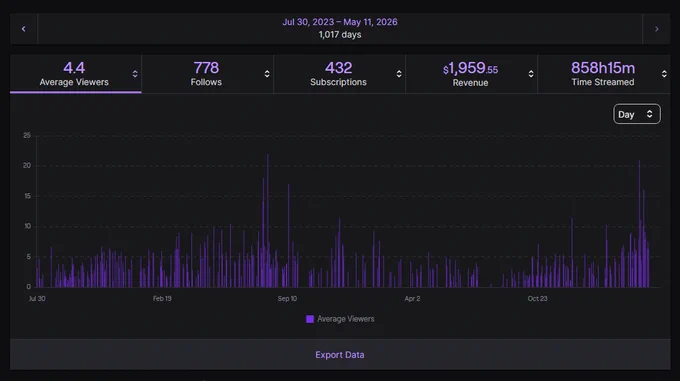Open Time Streamed metric switcher arrows
Viewport: 680px width, 381px height.
pos(664,74)
